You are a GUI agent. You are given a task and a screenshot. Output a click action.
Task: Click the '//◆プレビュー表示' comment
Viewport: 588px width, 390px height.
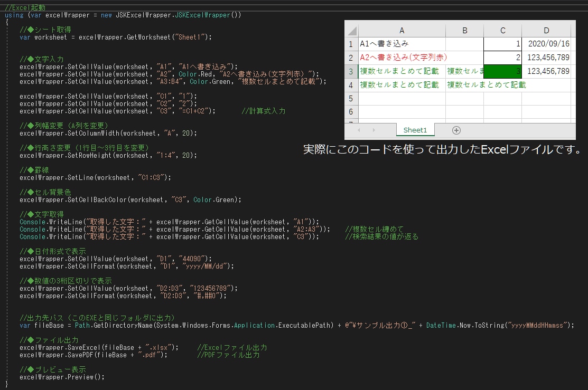click(53, 369)
